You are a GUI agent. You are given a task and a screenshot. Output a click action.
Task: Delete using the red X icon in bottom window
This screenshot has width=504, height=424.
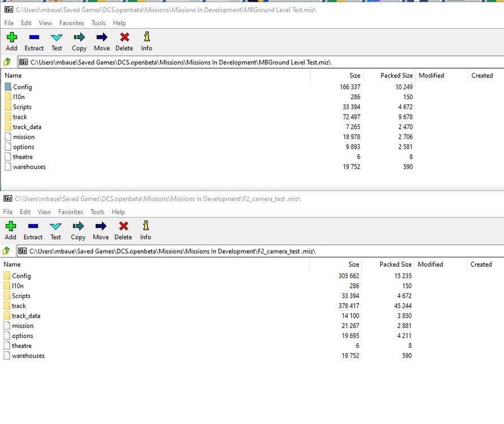tap(123, 230)
